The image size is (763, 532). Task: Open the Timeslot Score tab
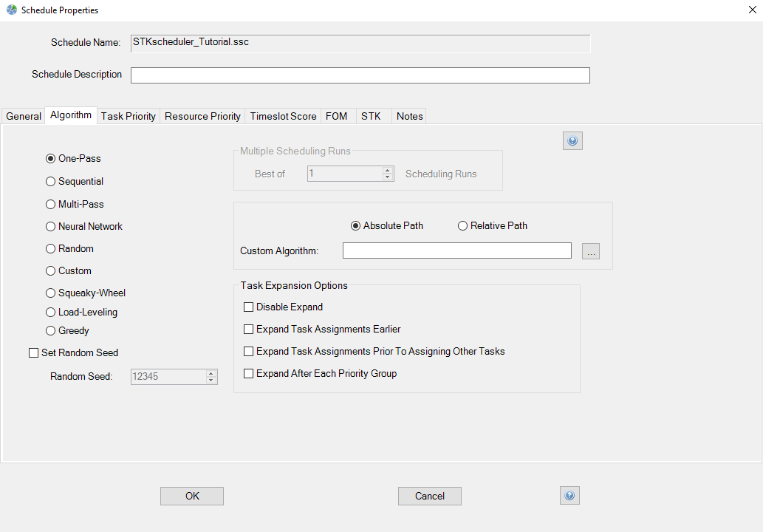click(283, 116)
